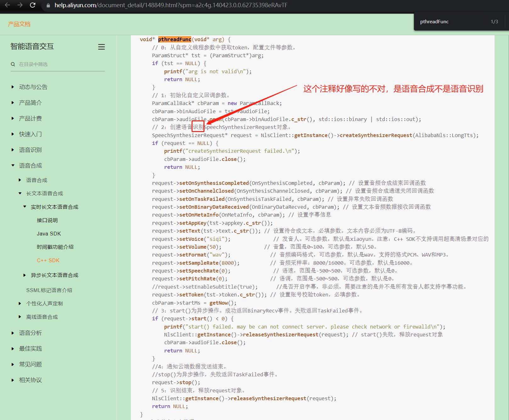This screenshot has width=509, height=420.
Task: Expand the 产品计费 arrow
Action: [13, 118]
